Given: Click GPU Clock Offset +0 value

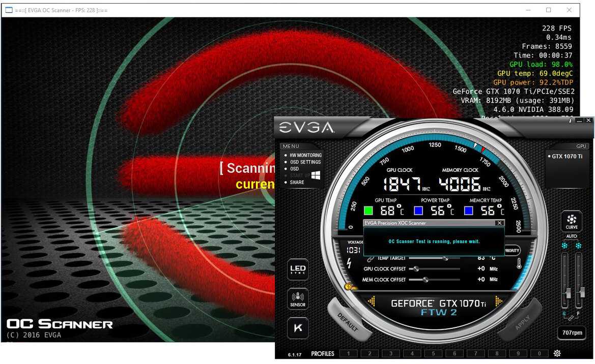Looking at the screenshot, I should [x=481, y=269].
